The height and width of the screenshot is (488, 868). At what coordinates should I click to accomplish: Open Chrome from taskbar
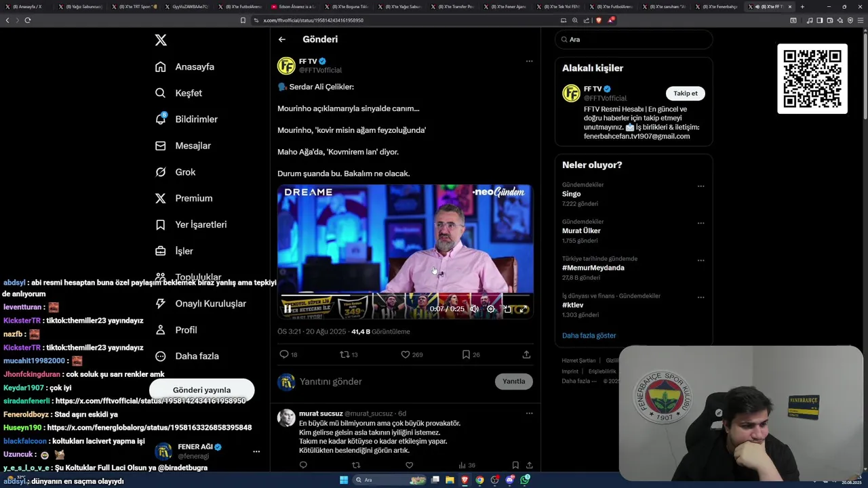click(480, 480)
